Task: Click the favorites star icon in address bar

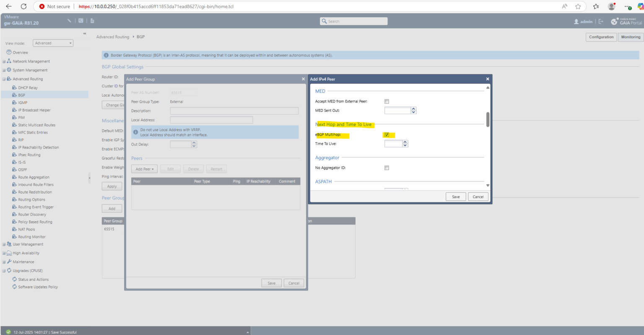Action: coord(578,6)
